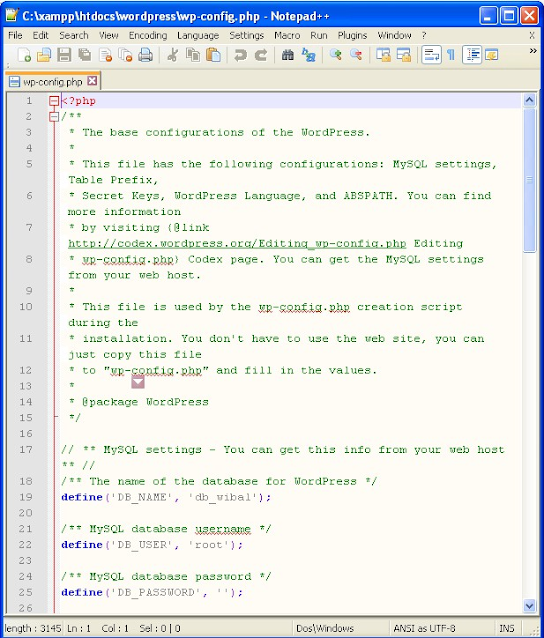This screenshot has height=638, width=544.
Task: Undo last action with toolbar arrow
Action: [x=240, y=55]
